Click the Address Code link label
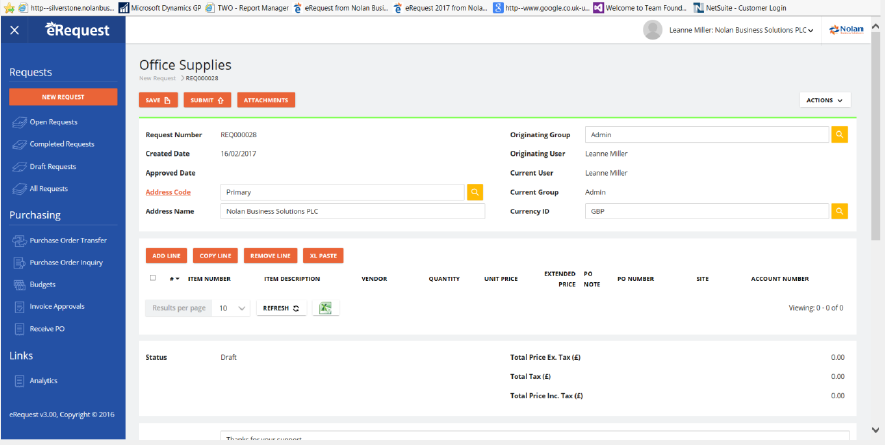The width and height of the screenshot is (886, 447). pos(168,192)
